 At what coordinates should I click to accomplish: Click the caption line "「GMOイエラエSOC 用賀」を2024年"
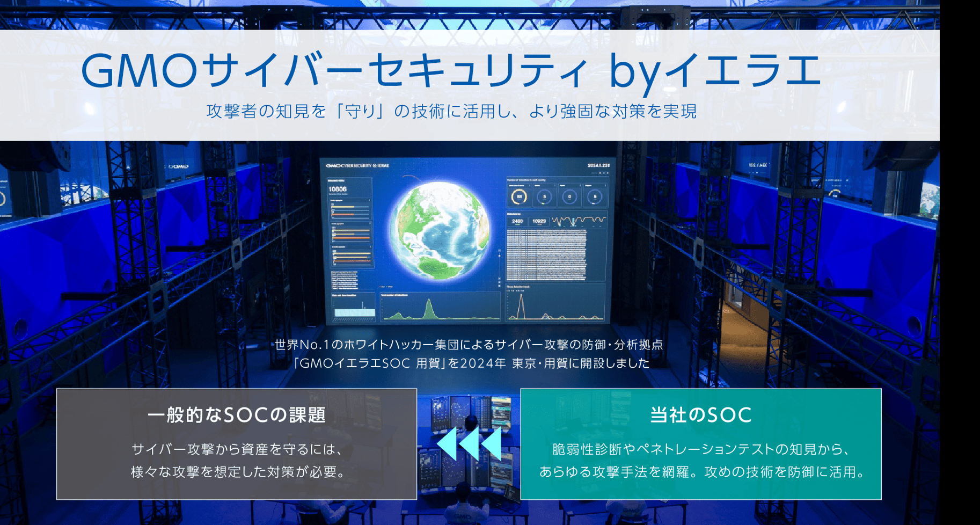click(x=399, y=363)
